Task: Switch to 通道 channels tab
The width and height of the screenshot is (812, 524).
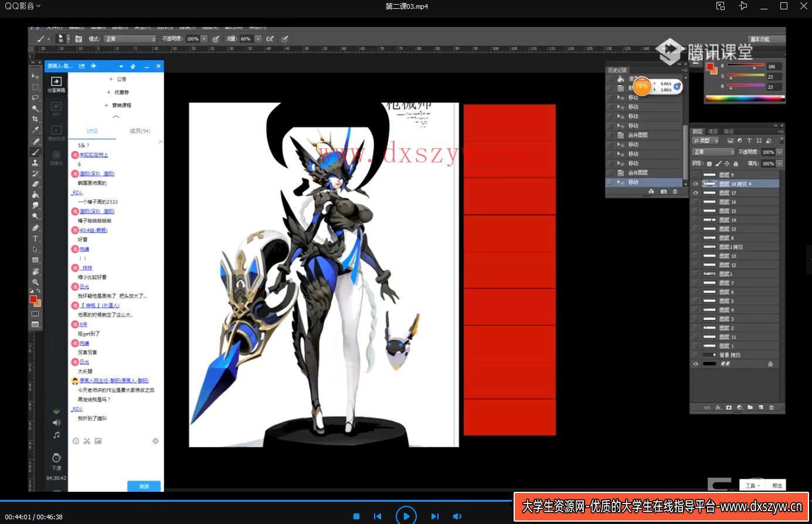Action: [713, 131]
